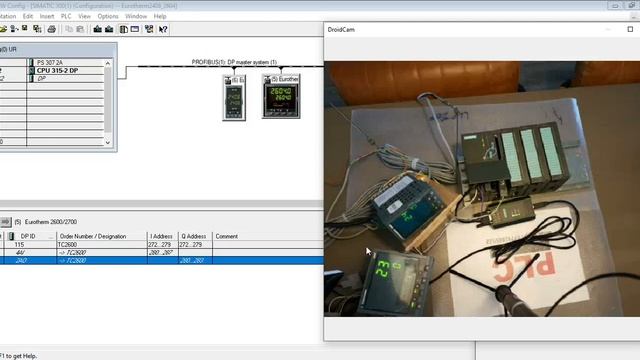Click the Copy toolbar icon
The width and height of the screenshot is (640, 360).
tap(69, 29)
